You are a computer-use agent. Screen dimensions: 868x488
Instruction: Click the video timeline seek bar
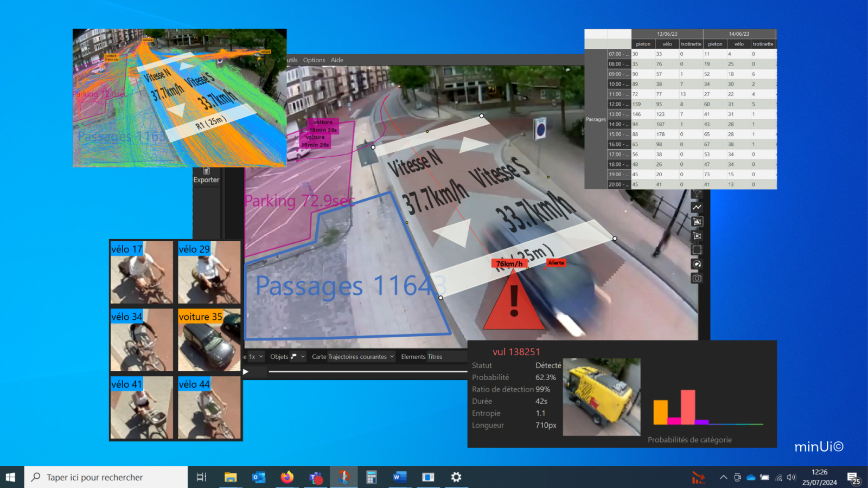(368, 372)
